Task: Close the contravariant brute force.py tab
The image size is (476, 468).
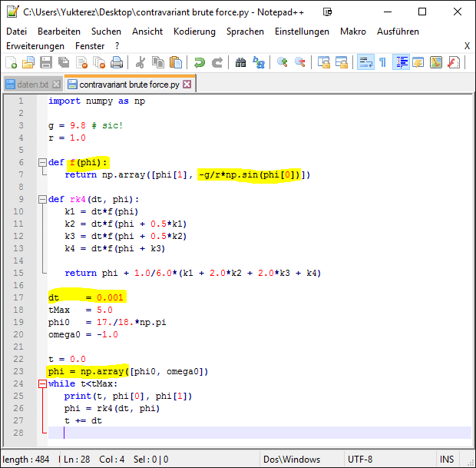Action: [187, 85]
